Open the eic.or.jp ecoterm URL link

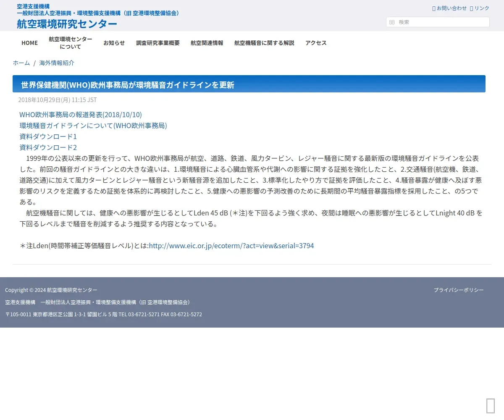click(x=231, y=246)
